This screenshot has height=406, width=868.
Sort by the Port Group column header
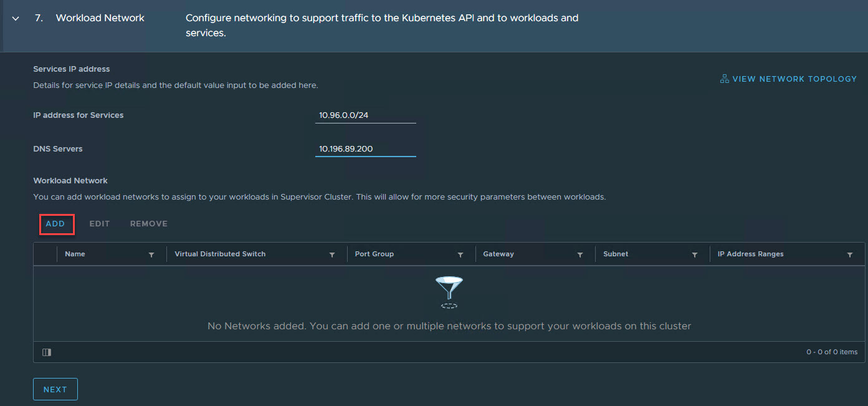tap(374, 254)
